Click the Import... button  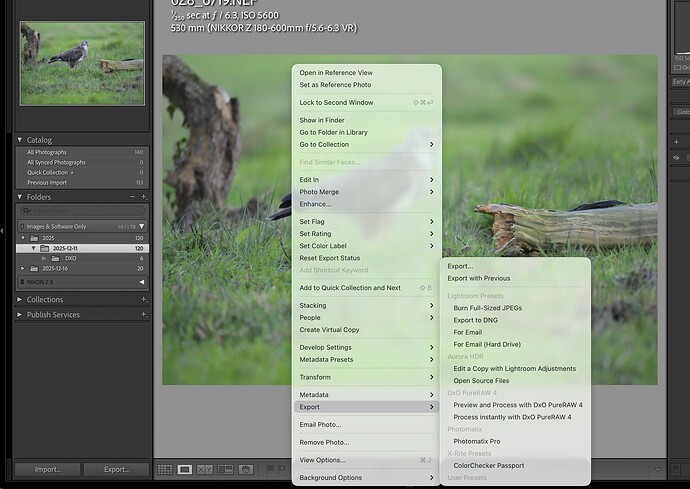(x=47, y=469)
